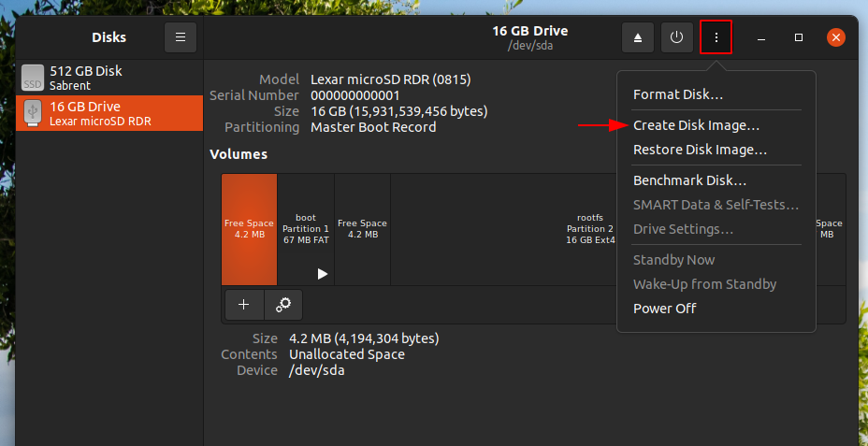Click the model Lexar microSD RDR (0815)
The height and width of the screenshot is (446, 868).
tap(391, 79)
